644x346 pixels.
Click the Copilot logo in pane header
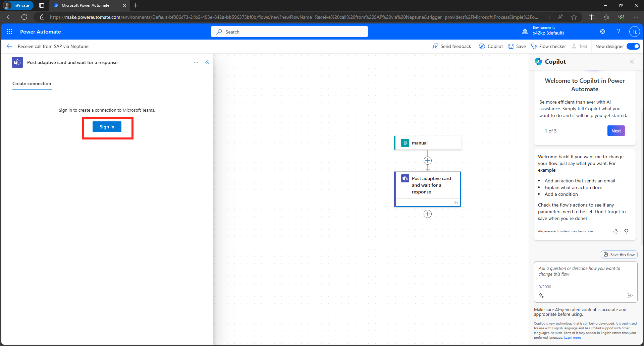538,61
